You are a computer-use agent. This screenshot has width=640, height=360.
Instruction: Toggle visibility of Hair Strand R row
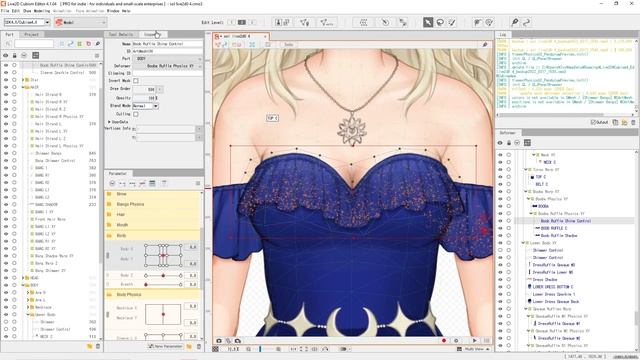click(6, 94)
